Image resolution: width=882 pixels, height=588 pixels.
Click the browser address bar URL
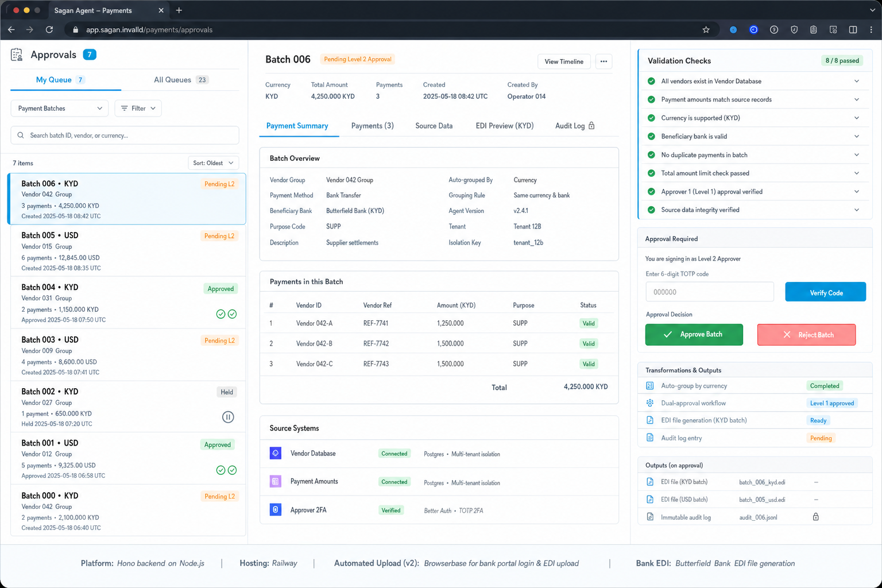click(x=149, y=30)
